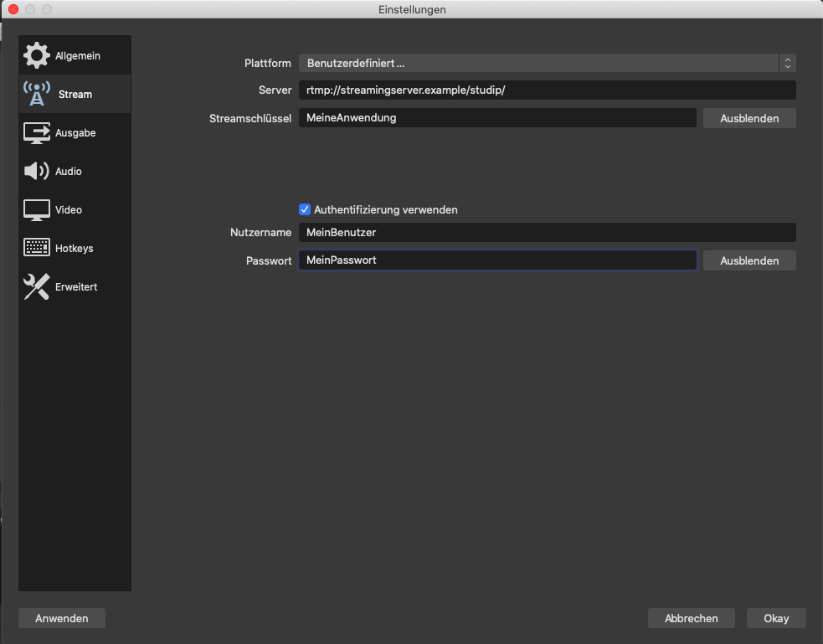Open the Plattform dropdown
This screenshot has height=644, width=823.
tap(538, 63)
